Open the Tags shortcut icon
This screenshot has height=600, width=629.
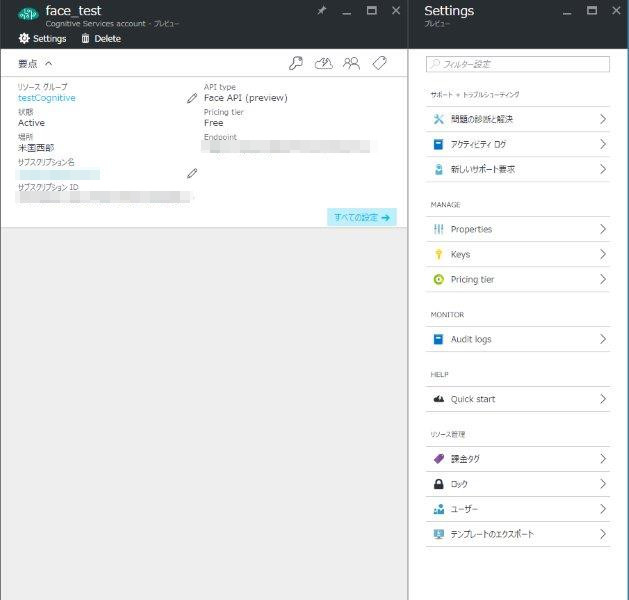[x=379, y=63]
